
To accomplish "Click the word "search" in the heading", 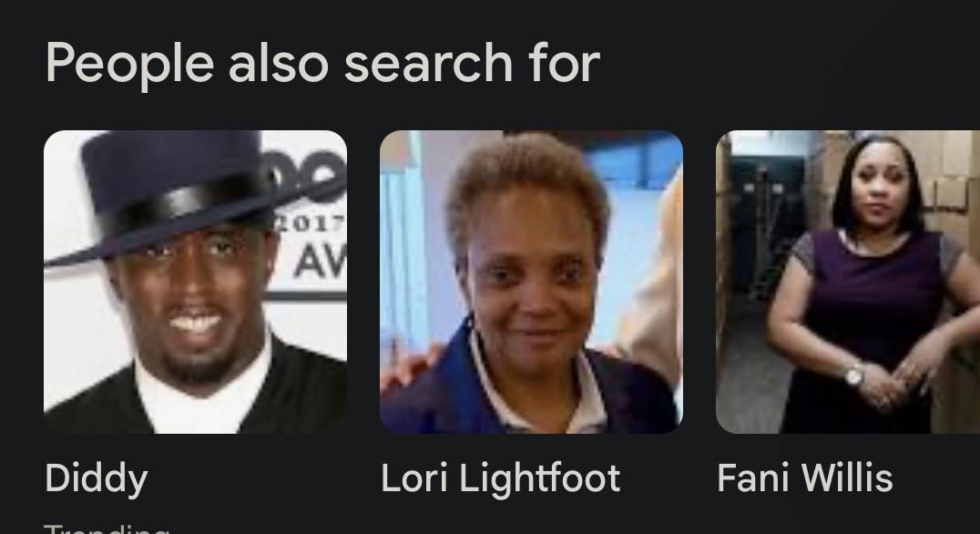I will point(428,64).
